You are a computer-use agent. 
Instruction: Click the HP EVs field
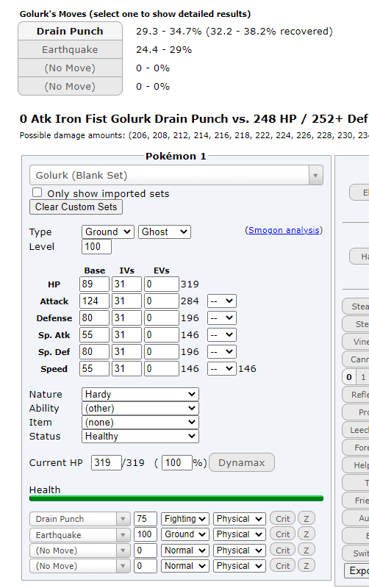coord(161,284)
